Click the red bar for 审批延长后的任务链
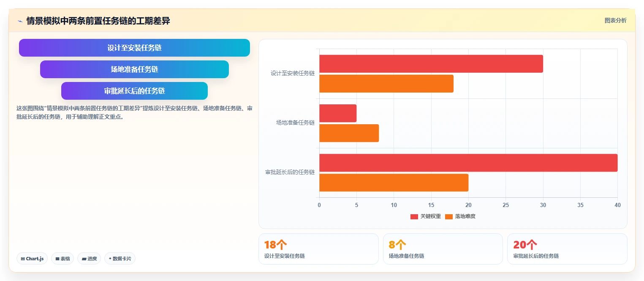 (468, 163)
